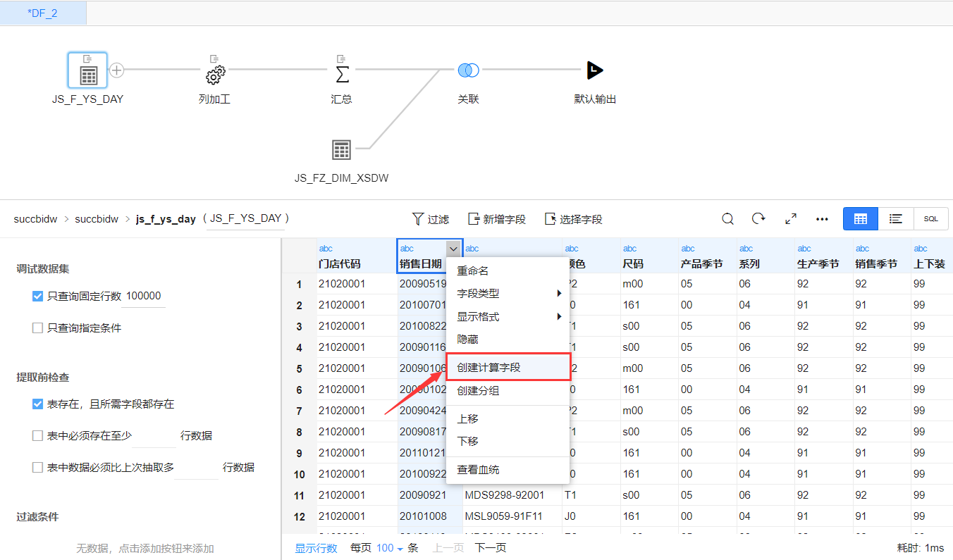Toggle 表存在，且所需字段都存在 checkbox
953x560 pixels.
(x=38, y=404)
